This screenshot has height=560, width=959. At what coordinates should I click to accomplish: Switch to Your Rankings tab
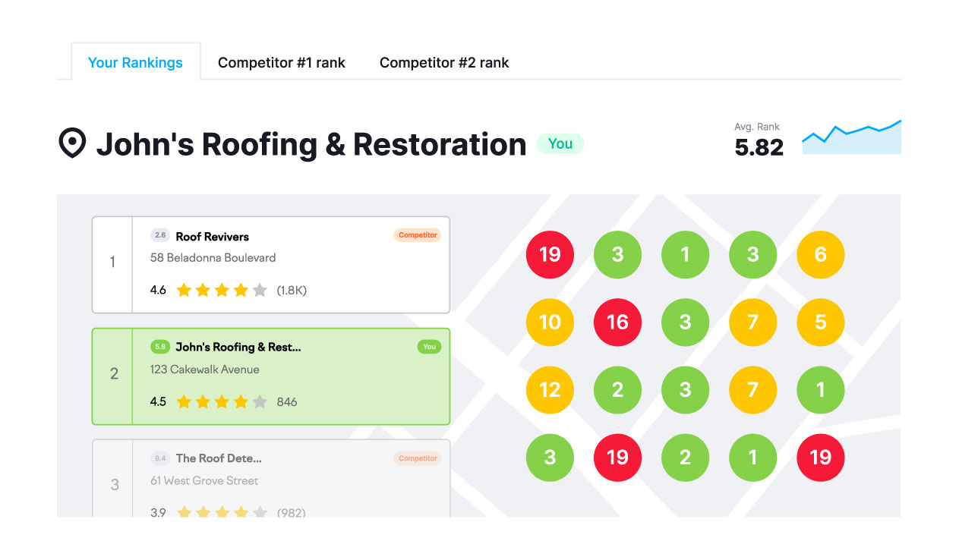(135, 62)
